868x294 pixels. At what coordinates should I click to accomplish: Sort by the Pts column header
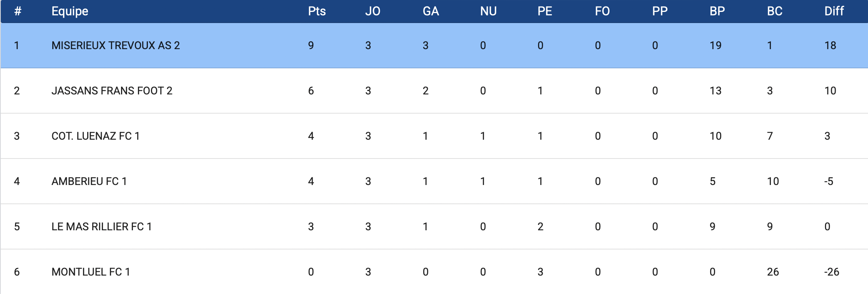[316, 11]
